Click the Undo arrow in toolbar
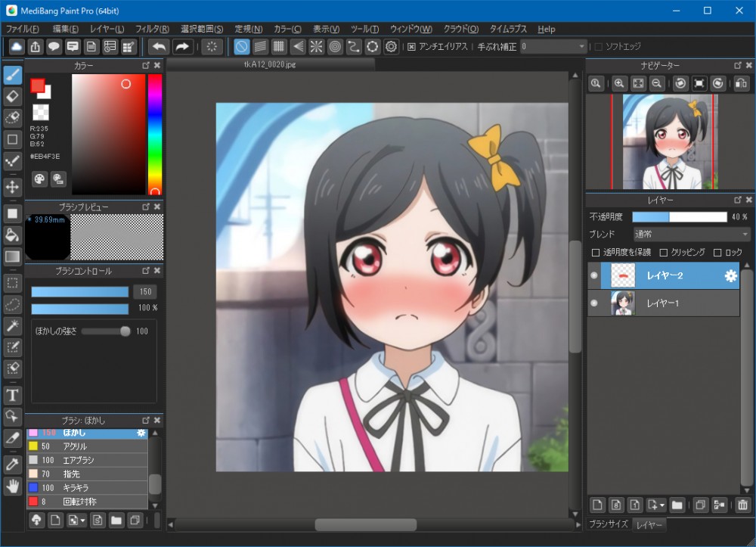 point(159,47)
